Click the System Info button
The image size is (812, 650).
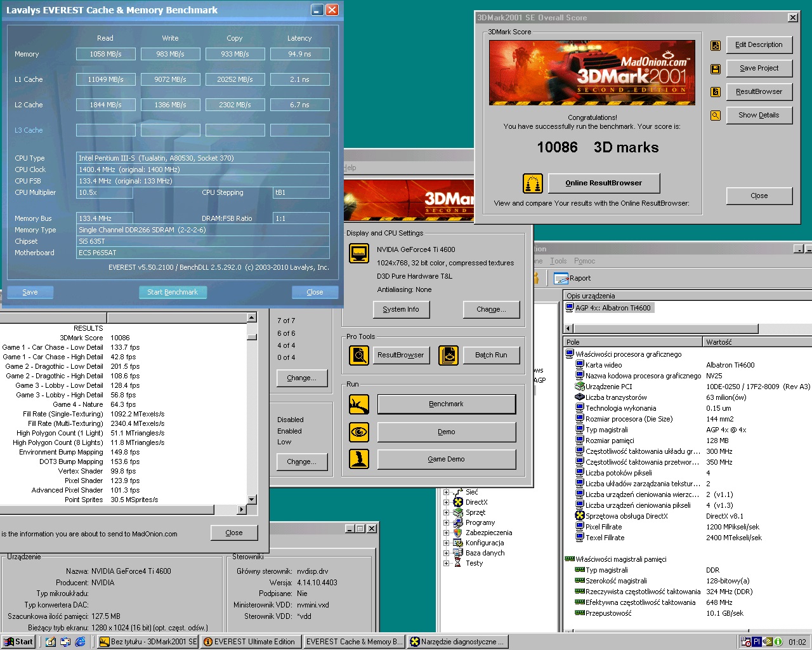click(x=401, y=309)
